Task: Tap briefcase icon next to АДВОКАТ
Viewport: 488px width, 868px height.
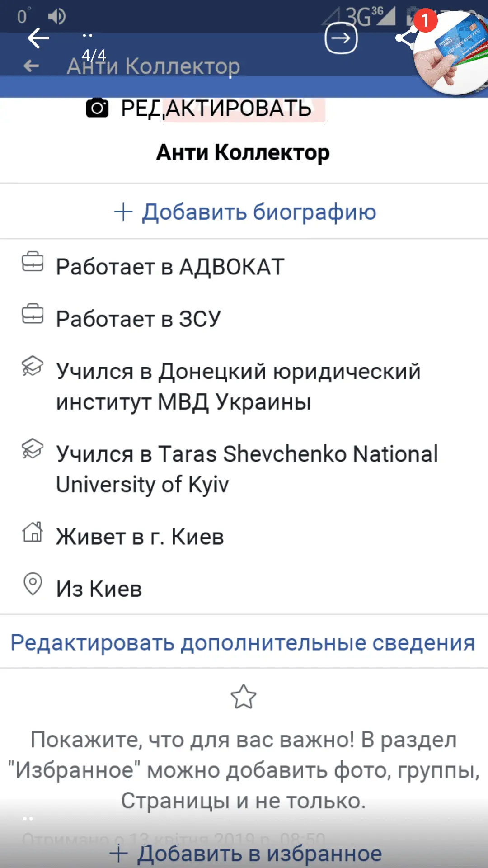Action: 33,262
